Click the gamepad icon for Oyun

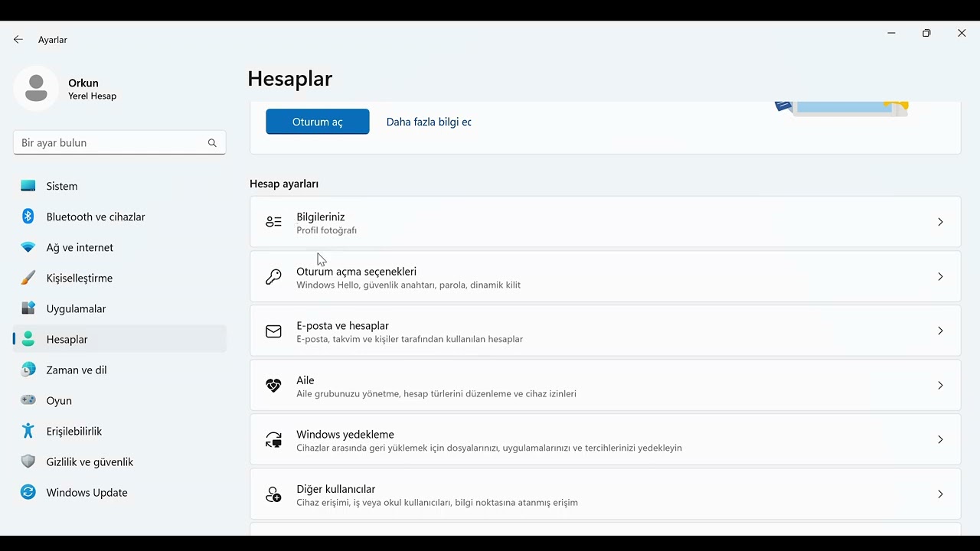click(28, 400)
